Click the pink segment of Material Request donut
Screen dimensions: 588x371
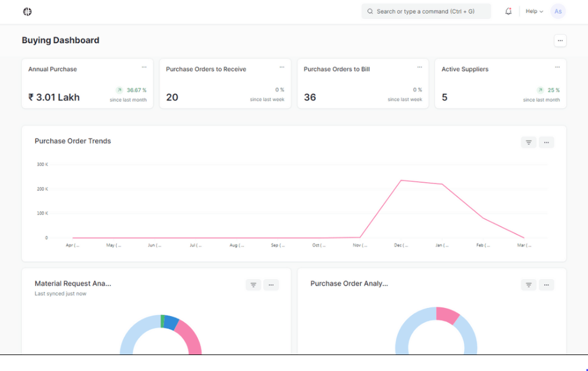190,335
